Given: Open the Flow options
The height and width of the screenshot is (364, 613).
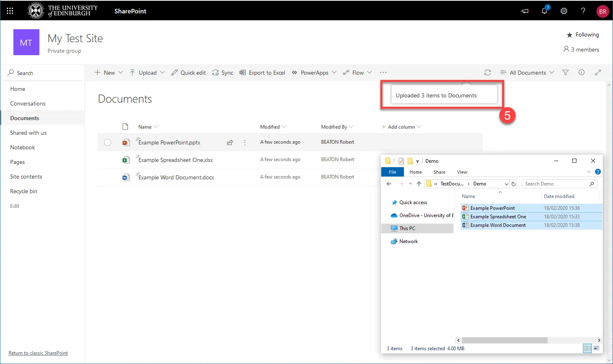Looking at the screenshot, I should point(357,72).
